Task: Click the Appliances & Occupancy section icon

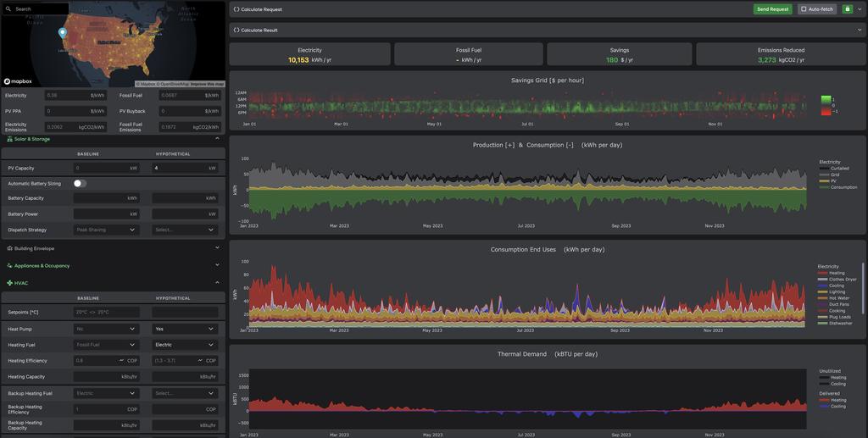Action: click(x=9, y=265)
